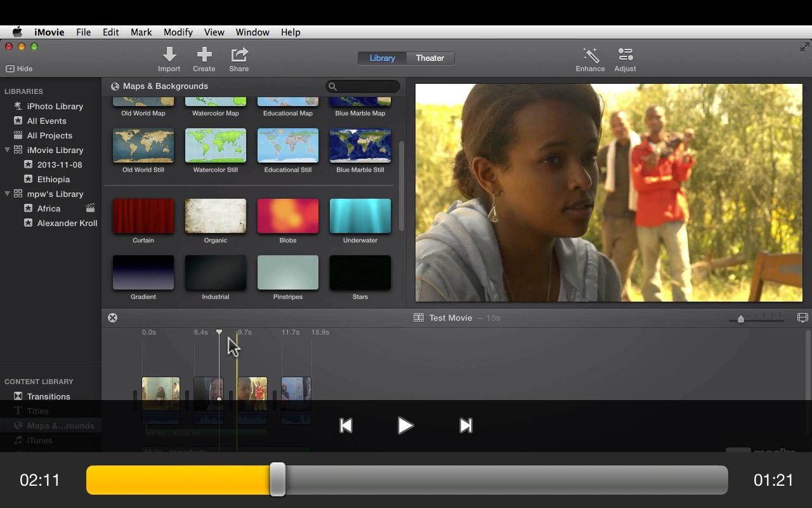This screenshot has width=812, height=508.
Task: Skip to previous in video player
Action: [x=346, y=425]
